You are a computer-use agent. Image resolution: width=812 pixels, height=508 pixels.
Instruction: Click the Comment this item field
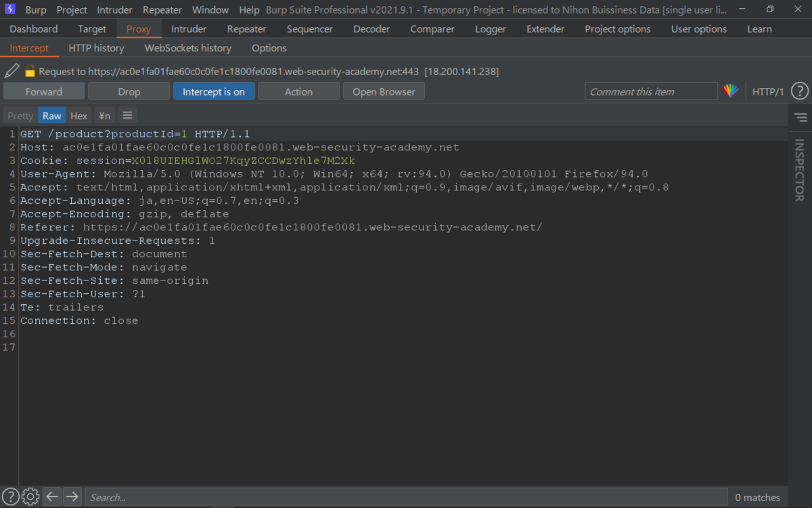pyautogui.click(x=651, y=91)
